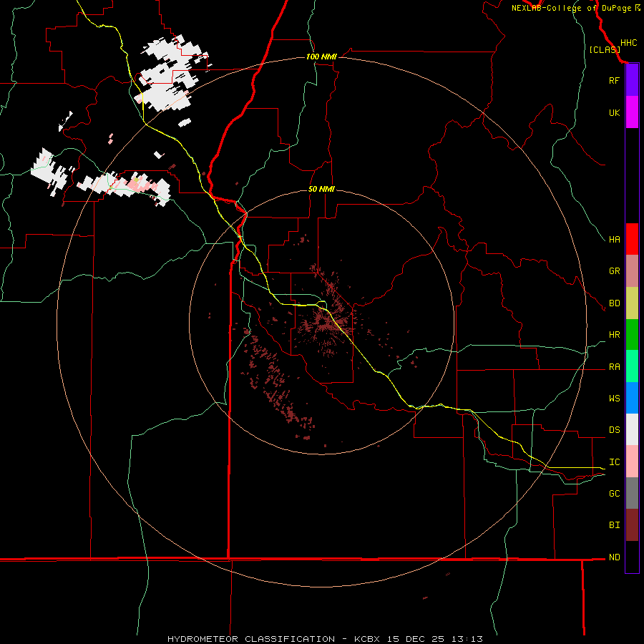Click the IC legend label
Viewport: 644px width, 644px height.
tap(614, 462)
